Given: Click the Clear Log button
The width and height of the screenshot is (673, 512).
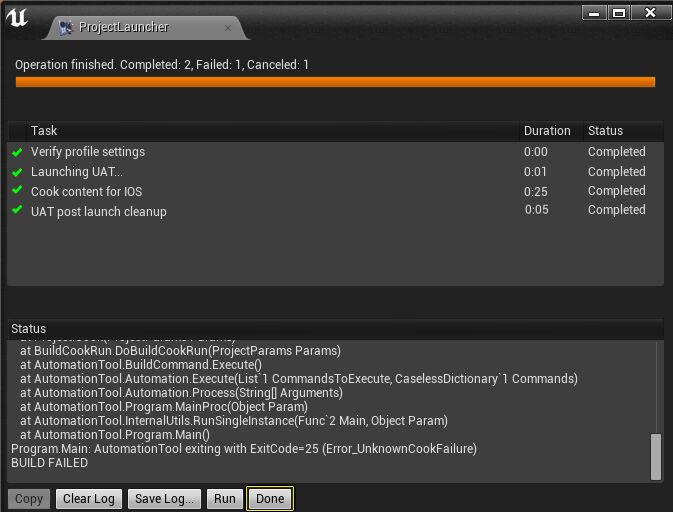Looking at the screenshot, I should 89,499.
